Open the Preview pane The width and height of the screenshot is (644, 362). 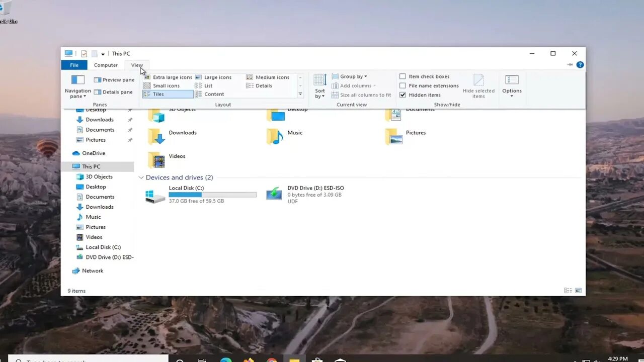click(114, 79)
